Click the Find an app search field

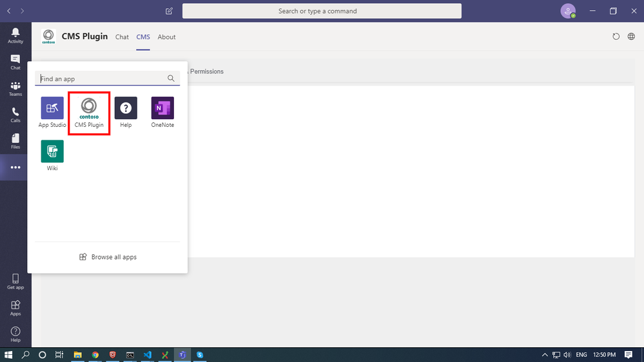tap(107, 79)
